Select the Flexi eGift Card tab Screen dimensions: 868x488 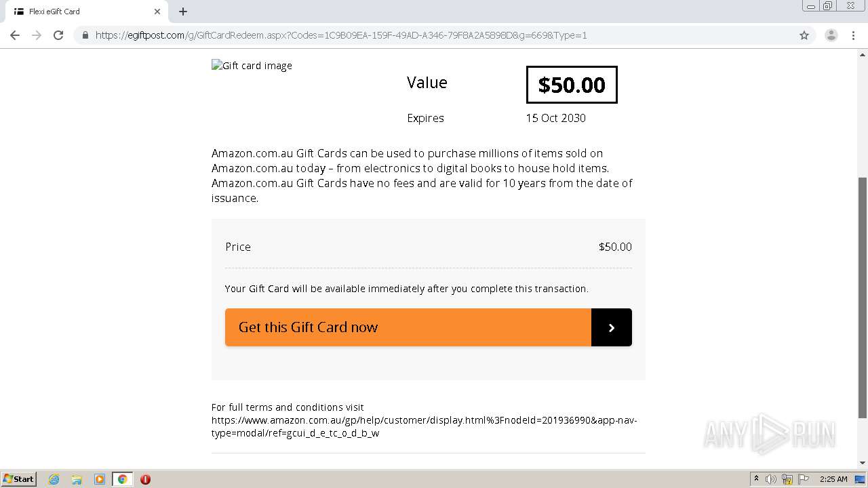[x=81, y=12]
